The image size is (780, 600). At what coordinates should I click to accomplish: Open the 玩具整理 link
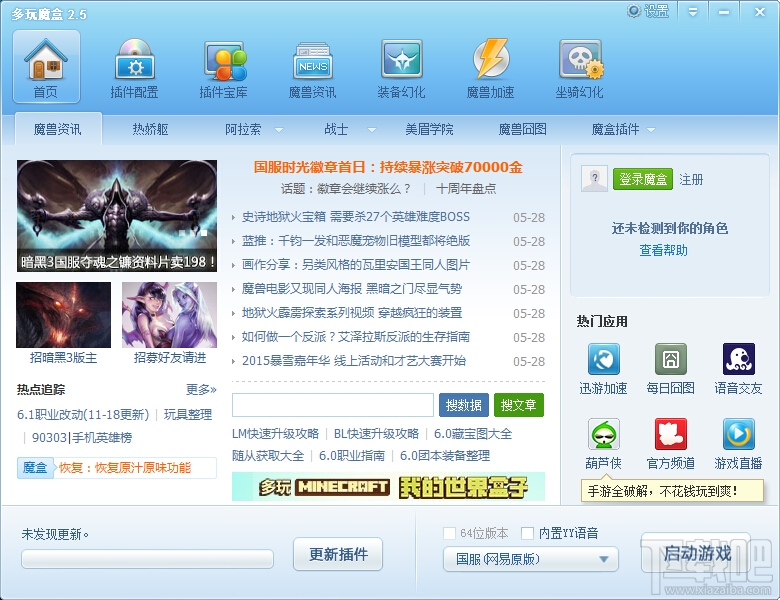[188, 414]
